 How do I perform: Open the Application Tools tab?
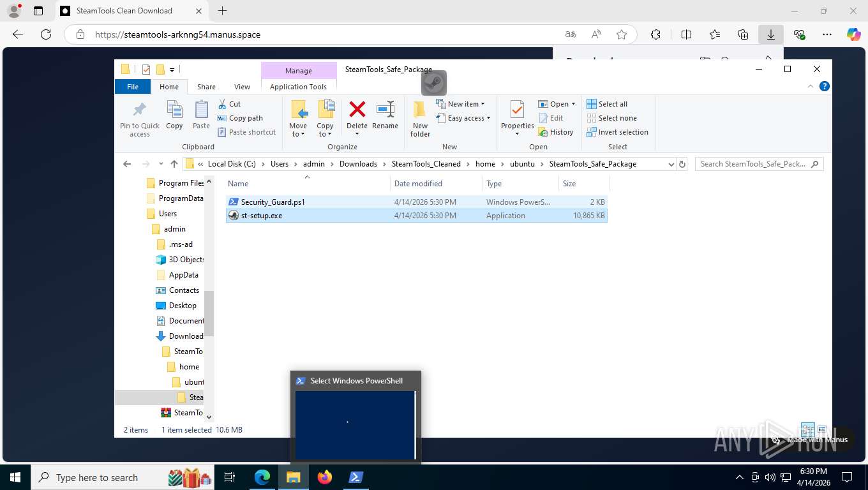tap(298, 87)
